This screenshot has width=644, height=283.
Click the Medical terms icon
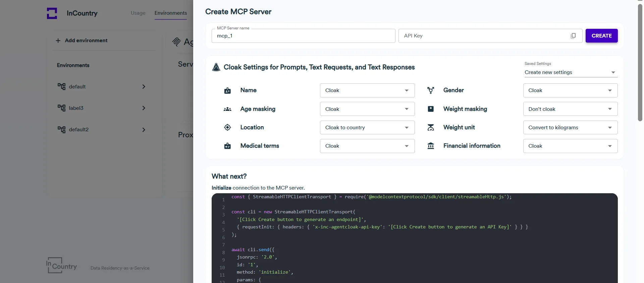(227, 146)
